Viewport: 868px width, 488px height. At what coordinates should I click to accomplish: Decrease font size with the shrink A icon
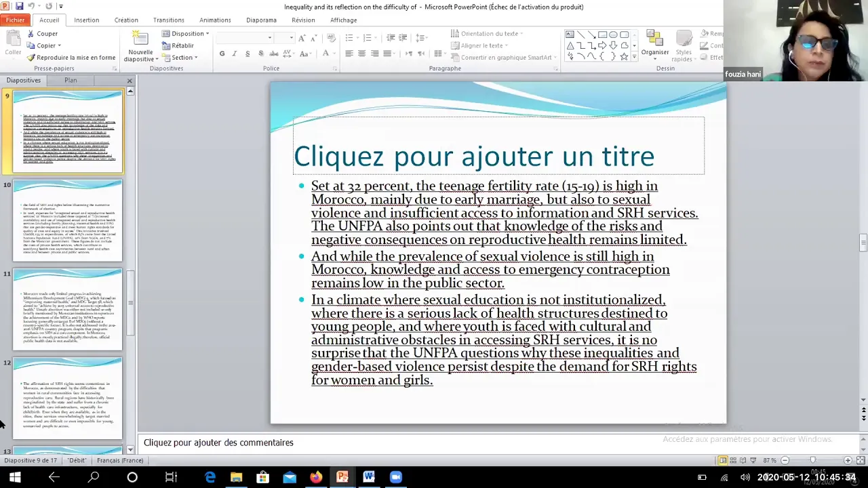(314, 39)
